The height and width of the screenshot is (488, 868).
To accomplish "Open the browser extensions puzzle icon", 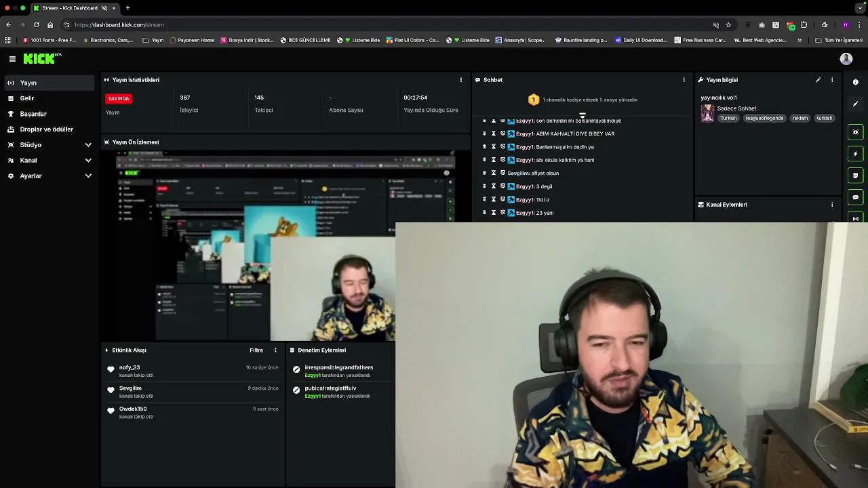I will tap(804, 25).
